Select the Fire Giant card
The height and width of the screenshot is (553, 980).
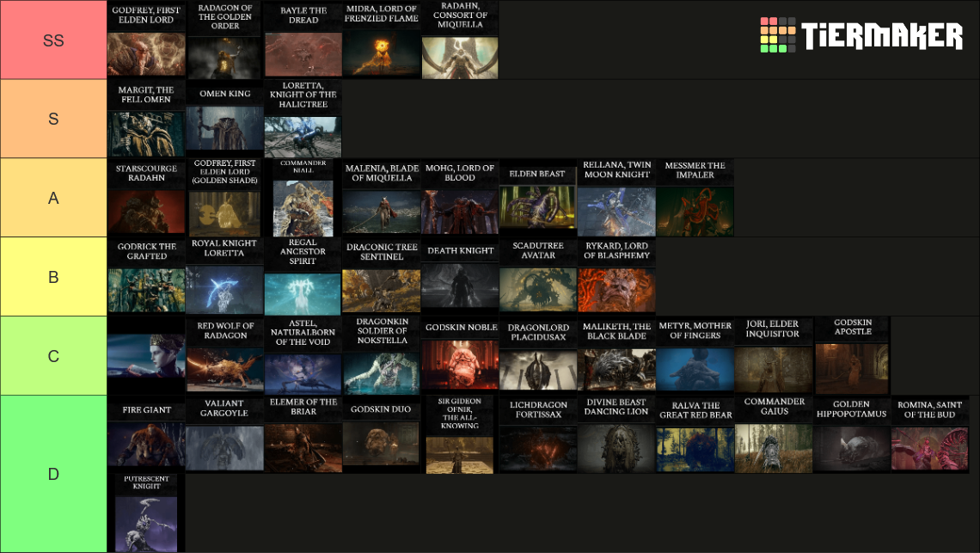click(x=146, y=434)
